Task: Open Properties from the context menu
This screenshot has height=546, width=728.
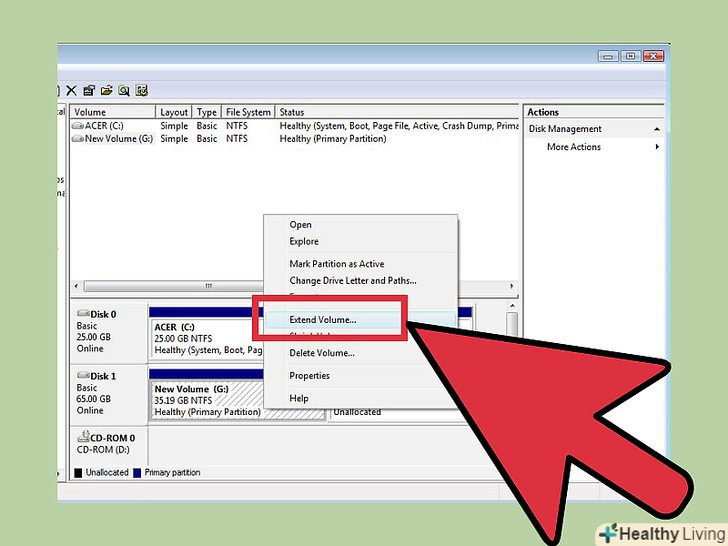Action: (309, 376)
